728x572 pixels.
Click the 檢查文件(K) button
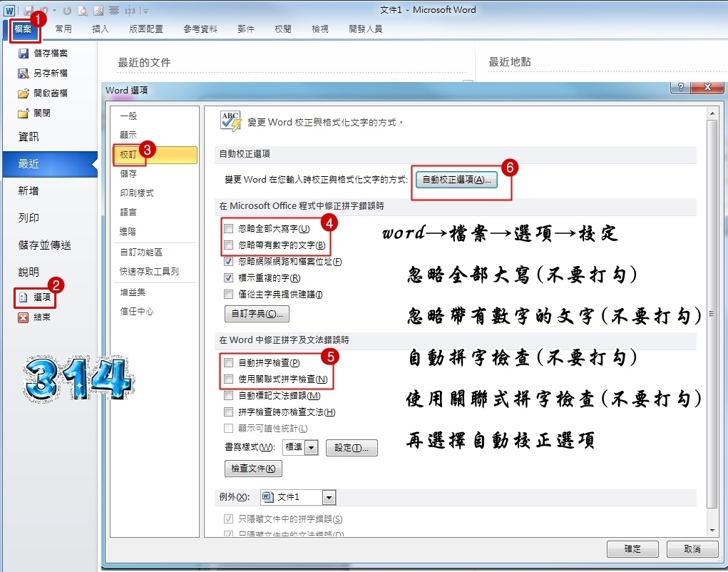[253, 469]
